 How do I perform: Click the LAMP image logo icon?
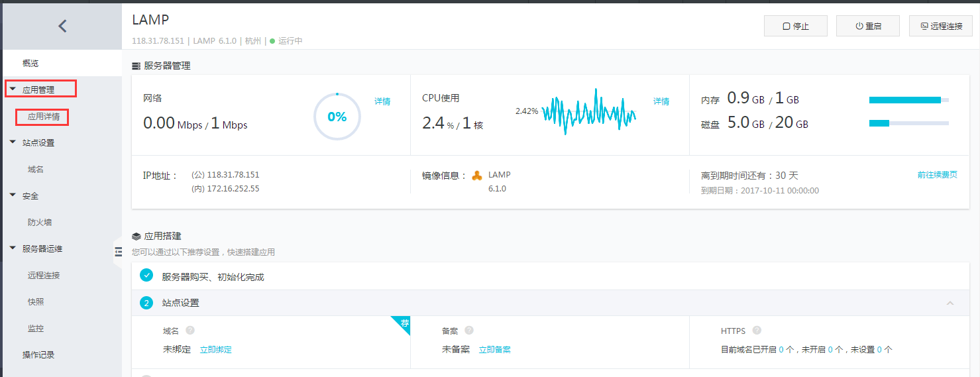[x=477, y=176]
